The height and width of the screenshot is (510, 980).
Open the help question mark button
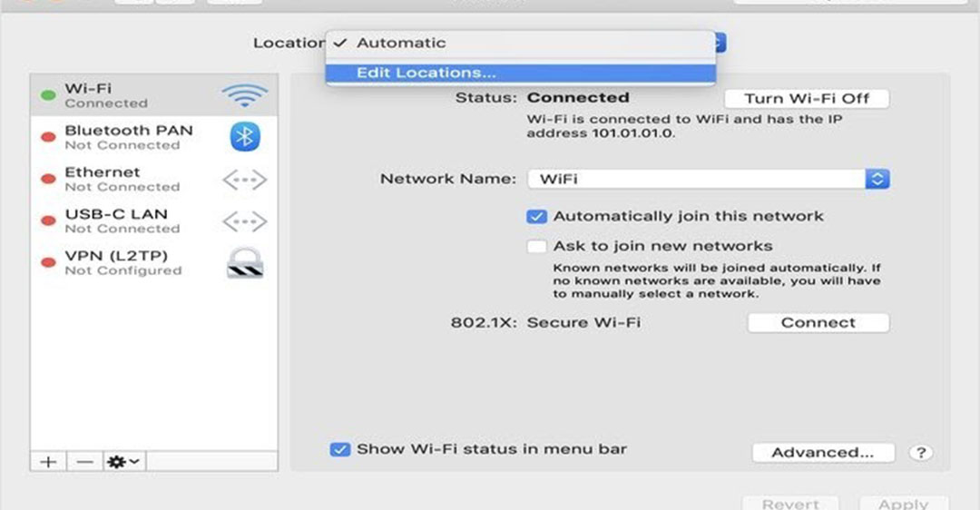tap(921, 453)
